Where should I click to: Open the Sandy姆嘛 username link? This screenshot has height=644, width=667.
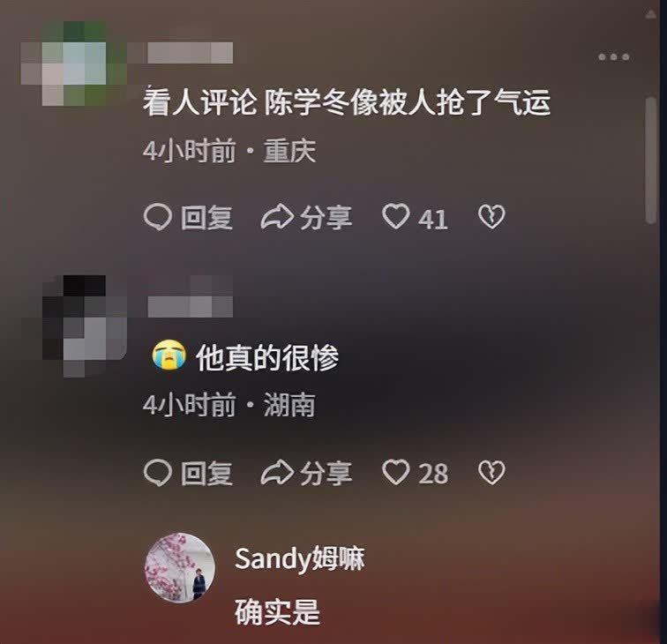pyautogui.click(x=299, y=558)
